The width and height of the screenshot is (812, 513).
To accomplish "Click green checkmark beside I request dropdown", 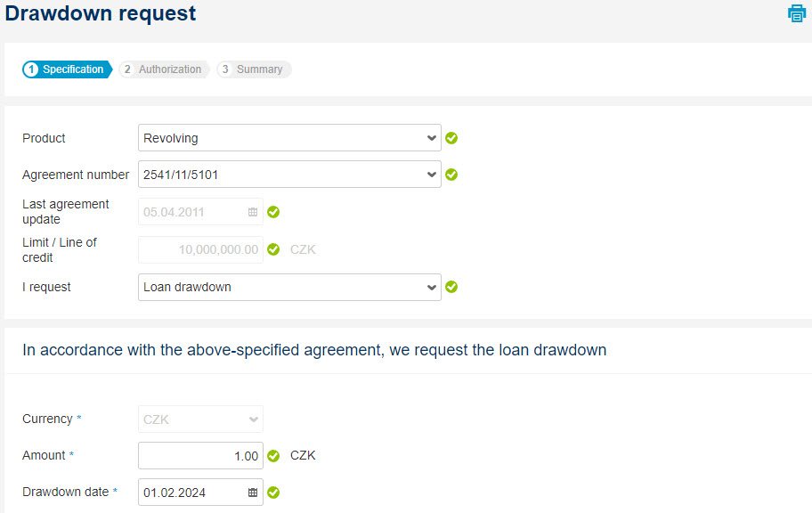I will pos(451,287).
